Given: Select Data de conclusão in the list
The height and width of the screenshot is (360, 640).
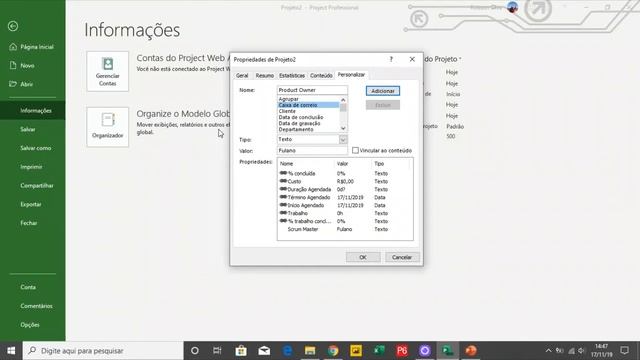Looking at the screenshot, I should (x=308, y=117).
